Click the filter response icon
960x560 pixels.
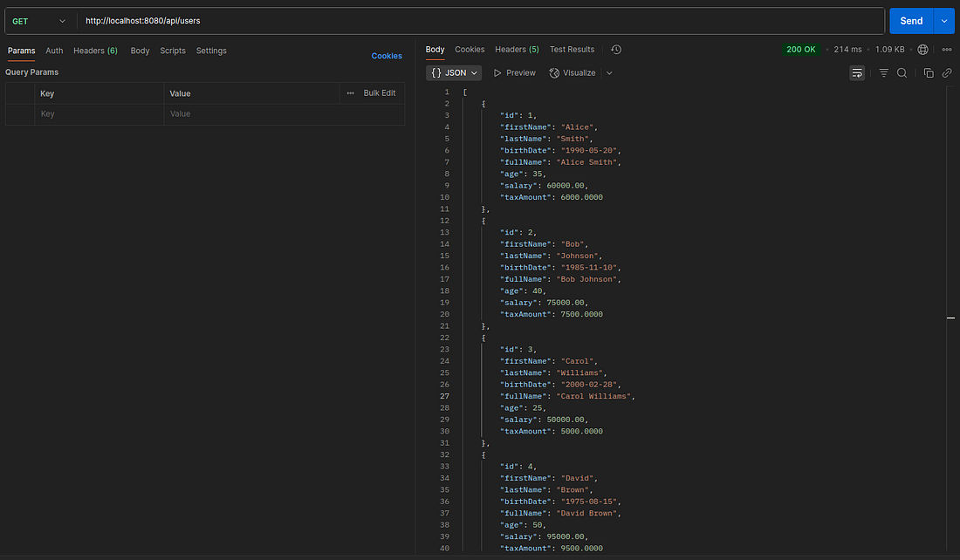(x=884, y=72)
